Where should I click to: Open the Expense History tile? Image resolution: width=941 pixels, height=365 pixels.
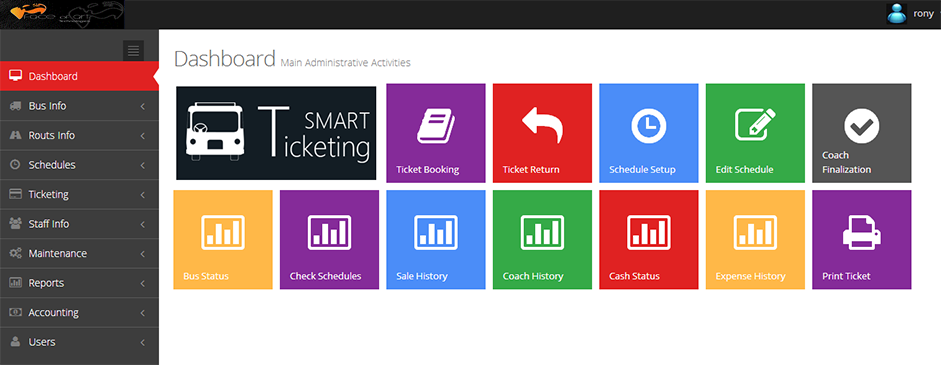755,240
